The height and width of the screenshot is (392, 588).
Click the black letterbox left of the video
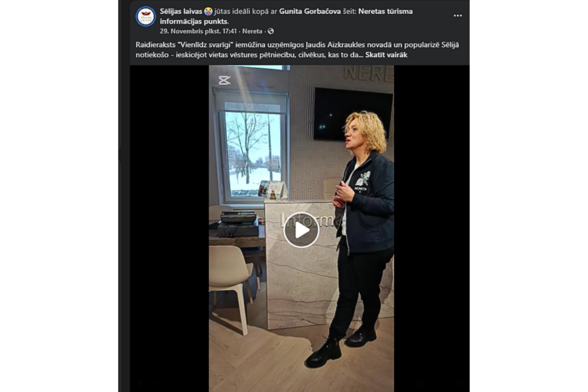(x=169, y=228)
